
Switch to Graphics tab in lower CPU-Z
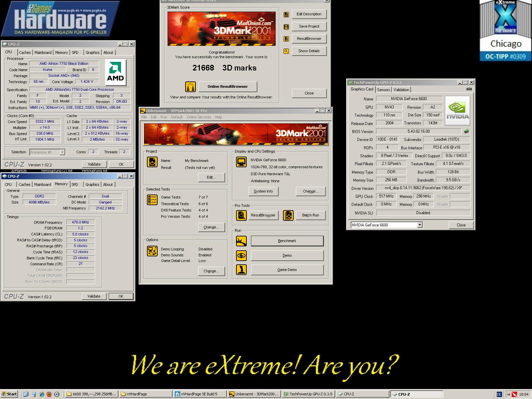pyautogui.click(x=92, y=185)
